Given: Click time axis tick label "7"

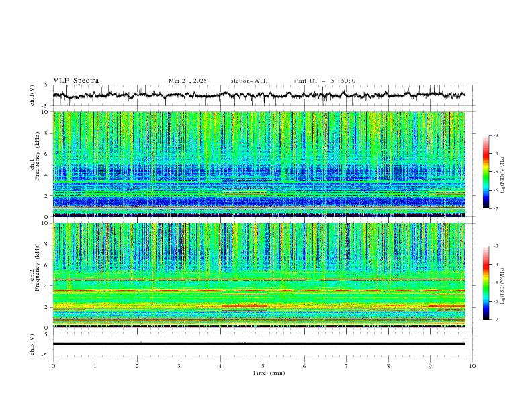Looking at the screenshot, I should (x=346, y=366).
